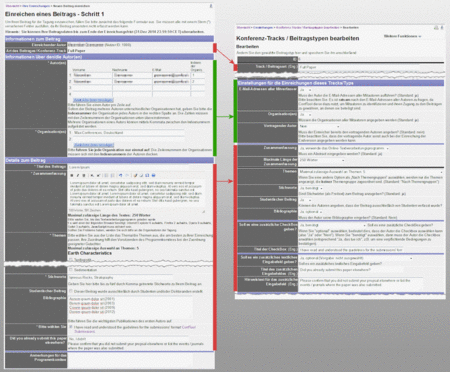Screen dimensions: 450x372
Task: Click add-row link below the authors table
Action: point(93,100)
